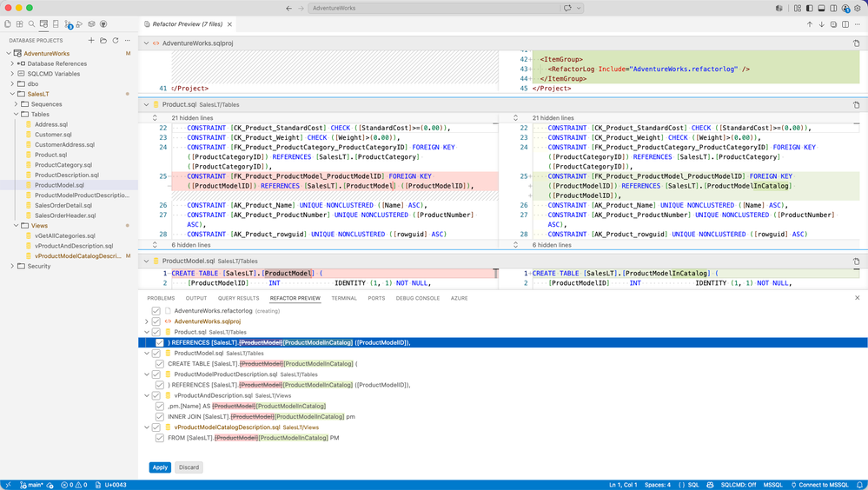Open the Query Results tab
Screen dimensions: 868x490
tap(238, 298)
